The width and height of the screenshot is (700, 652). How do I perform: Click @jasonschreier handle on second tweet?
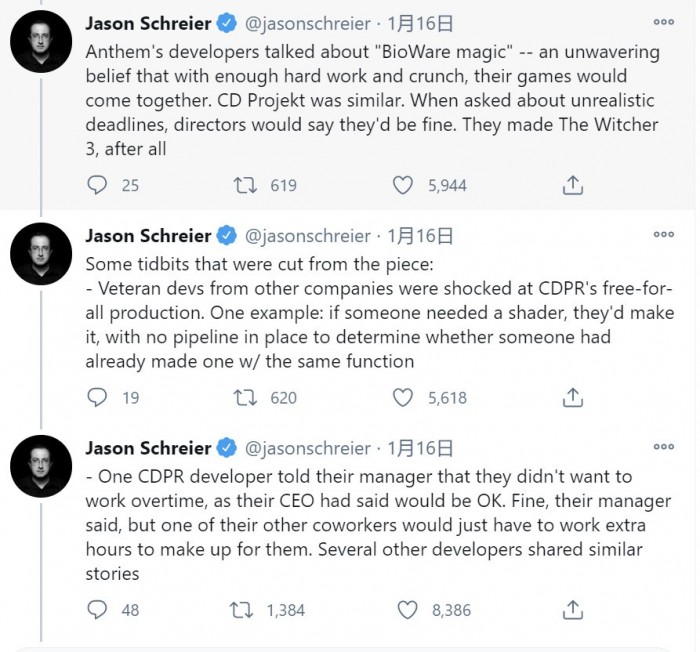pyautogui.click(x=308, y=236)
